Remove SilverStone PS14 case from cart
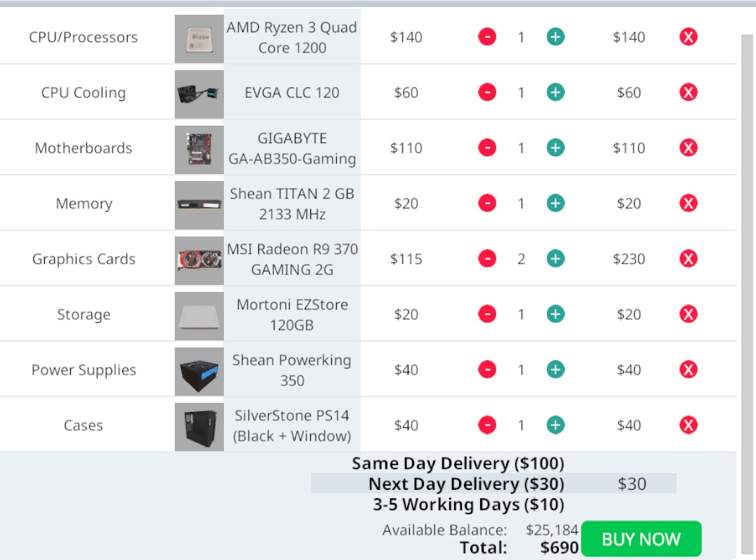Screen dimensions: 756x560 coord(688,425)
